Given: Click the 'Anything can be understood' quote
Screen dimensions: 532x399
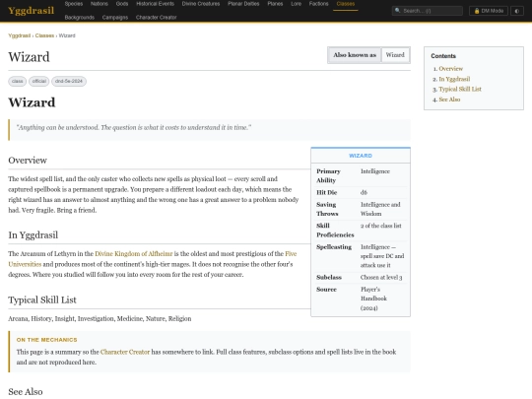Looking at the screenshot, I should click(134, 127).
